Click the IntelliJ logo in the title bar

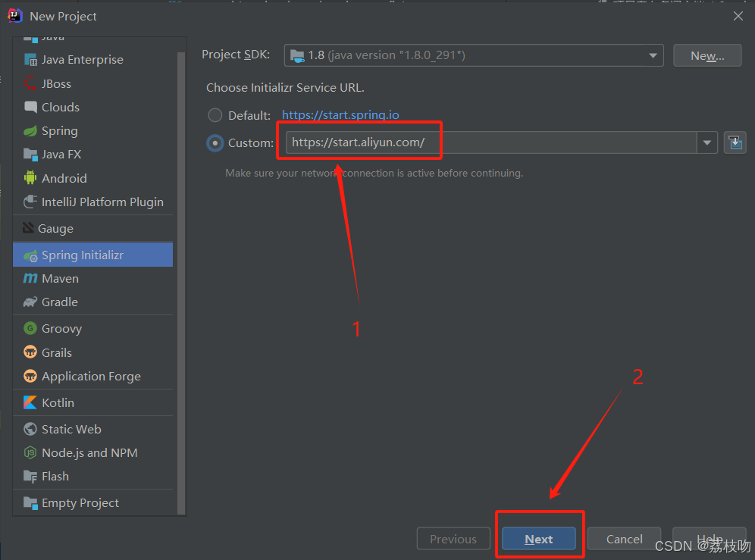click(15, 16)
